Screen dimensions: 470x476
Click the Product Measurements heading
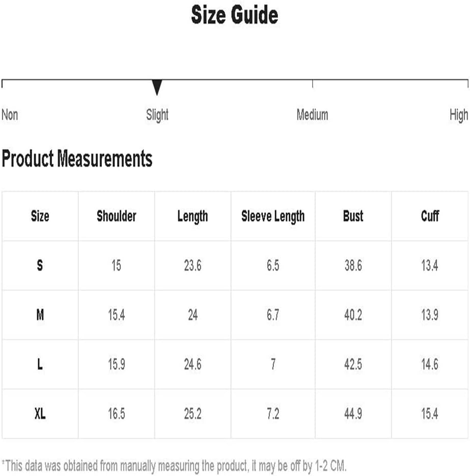coord(77,158)
